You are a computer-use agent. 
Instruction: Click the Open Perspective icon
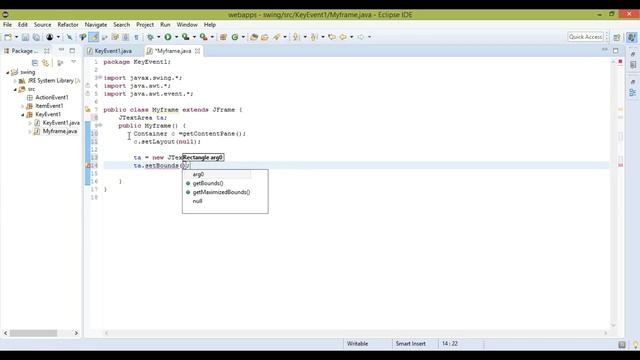pyautogui.click(x=617, y=37)
